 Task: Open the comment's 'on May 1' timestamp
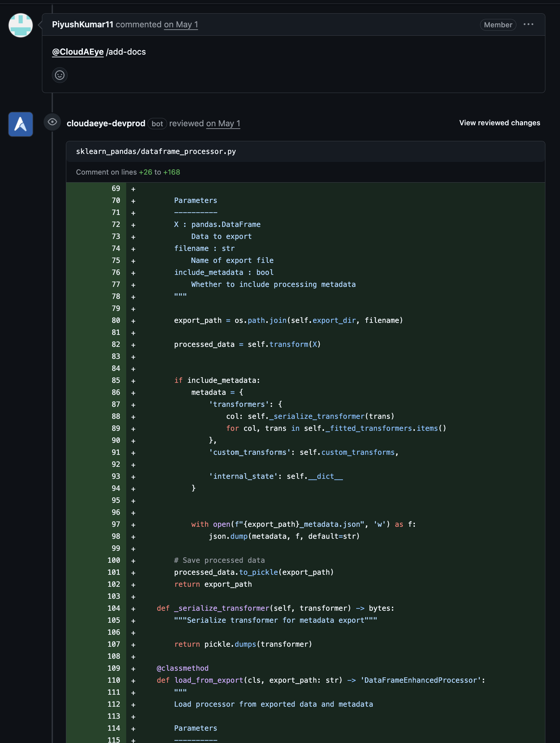pyautogui.click(x=181, y=25)
